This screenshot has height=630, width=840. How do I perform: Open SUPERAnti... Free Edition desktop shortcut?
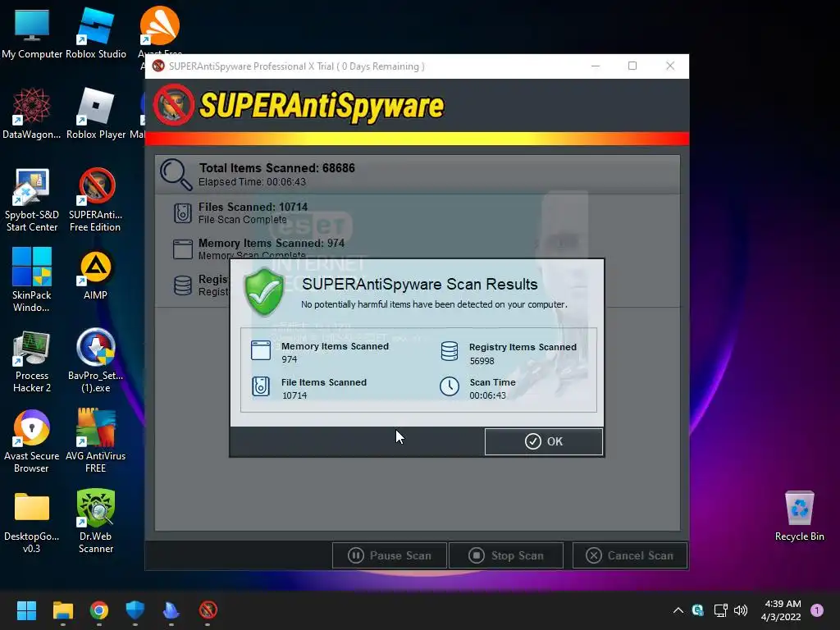96,199
